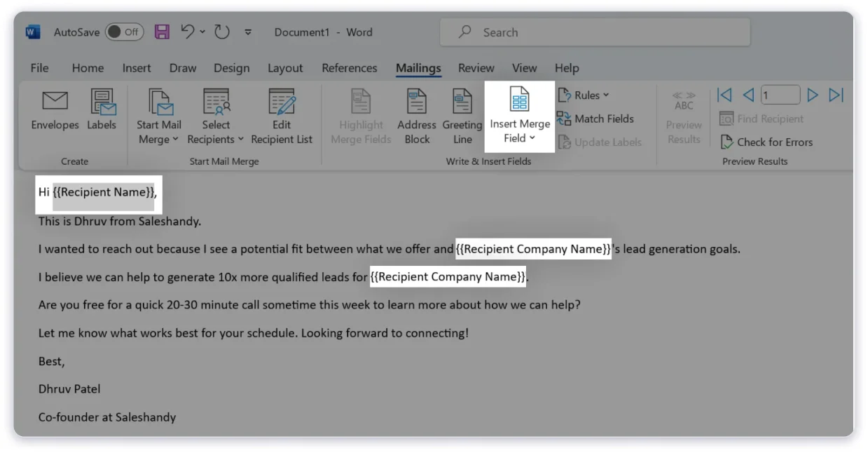868x453 pixels.
Task: Switch to the View tab
Action: point(524,68)
